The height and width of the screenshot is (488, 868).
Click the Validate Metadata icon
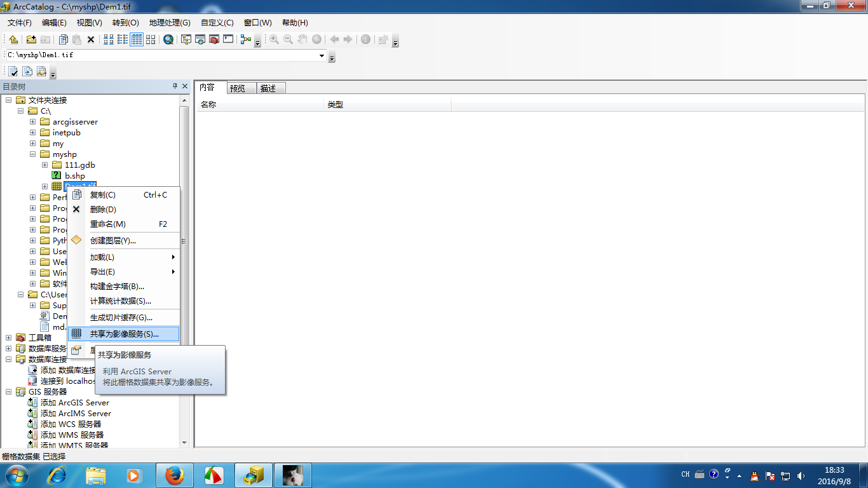(x=13, y=71)
